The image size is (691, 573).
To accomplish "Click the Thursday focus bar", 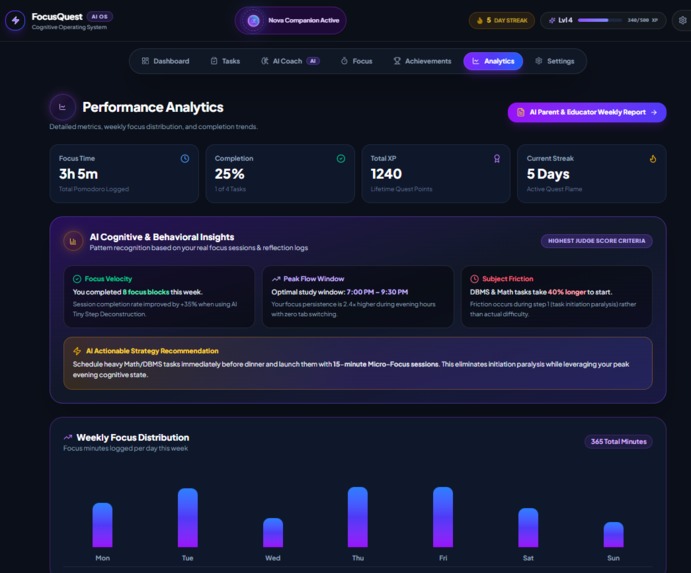I will coord(358,517).
